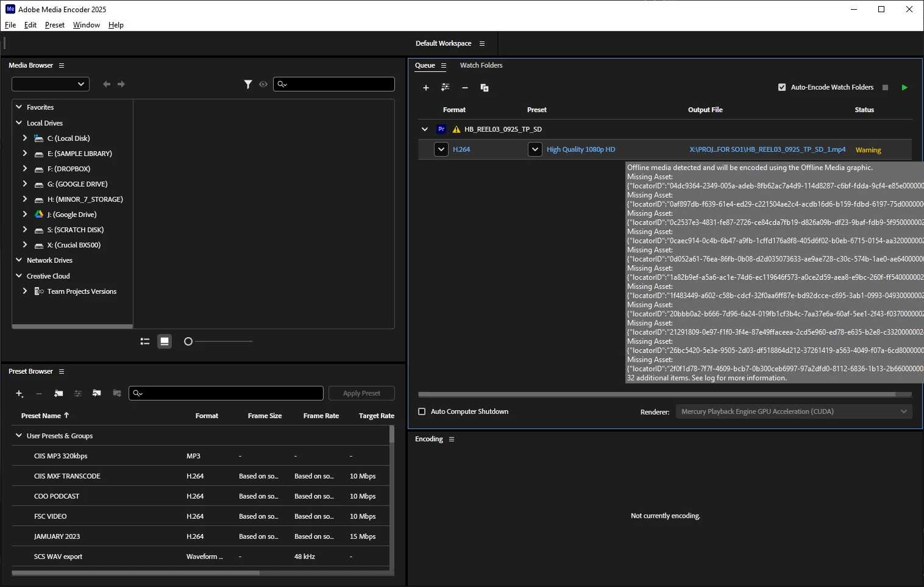Viewport: 924px width, 587px height.
Task: Expand the C: (Local Disk) drive
Action: [x=25, y=138]
